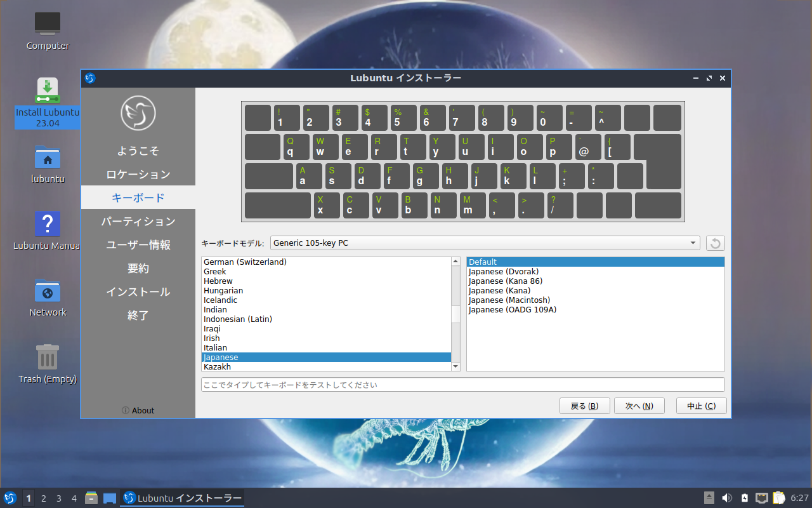Click the show desktop icon in the taskbar
Viewport: 812px width, 508px height.
(x=110, y=498)
